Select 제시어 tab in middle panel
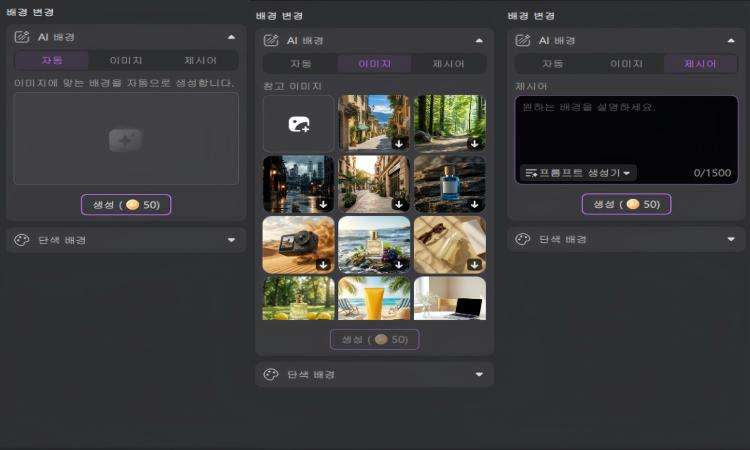This screenshot has height=450, width=750. [449, 64]
